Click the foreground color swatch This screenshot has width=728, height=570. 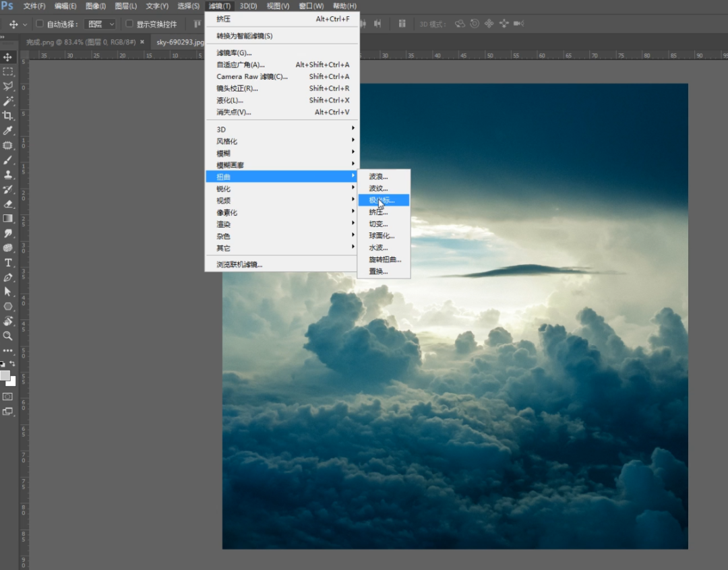click(x=5, y=375)
